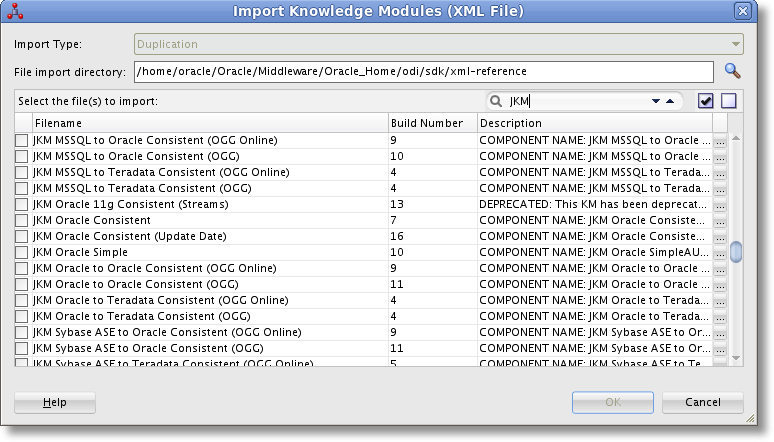Sort by the Build Number column header
The height and width of the screenshot is (442, 774).
(x=433, y=123)
